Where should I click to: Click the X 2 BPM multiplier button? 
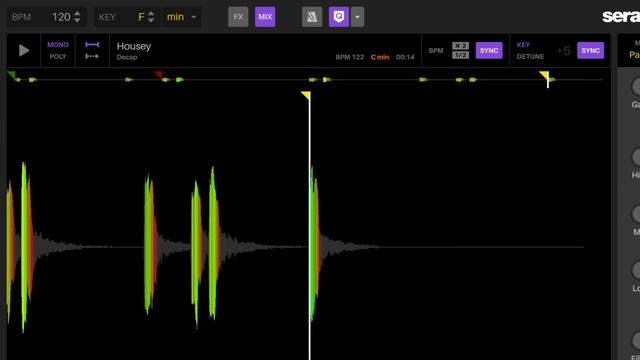click(460, 46)
